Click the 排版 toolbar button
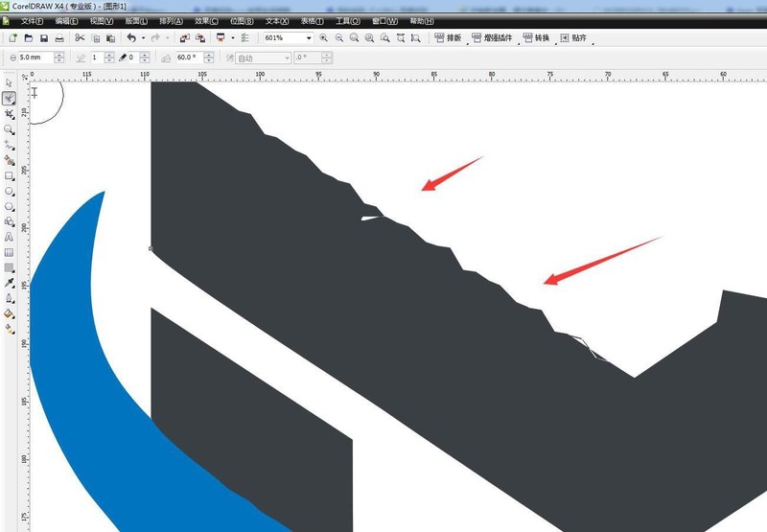767x532 pixels. tap(448, 37)
